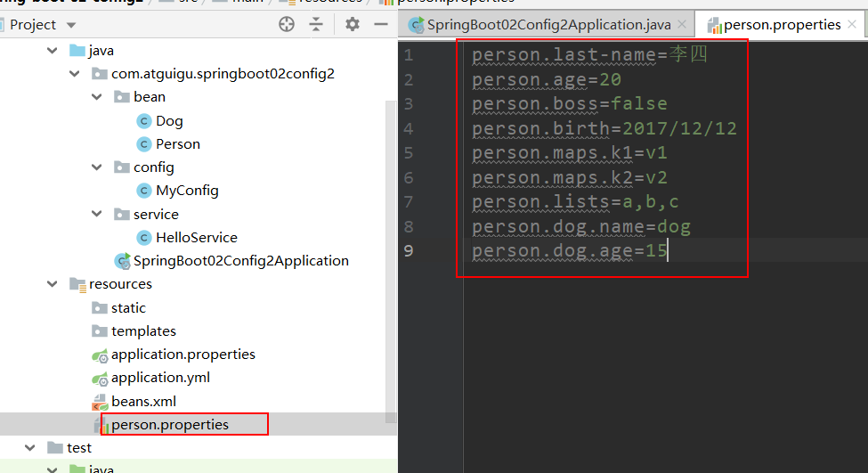Click the line person.boss=false
The image size is (868, 473).
pos(570,104)
